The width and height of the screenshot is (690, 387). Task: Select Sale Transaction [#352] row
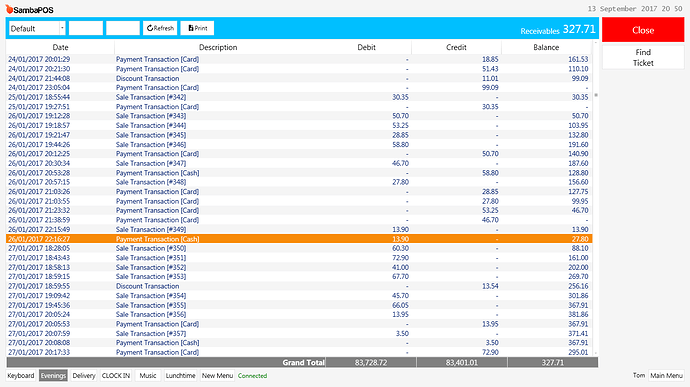(x=299, y=267)
